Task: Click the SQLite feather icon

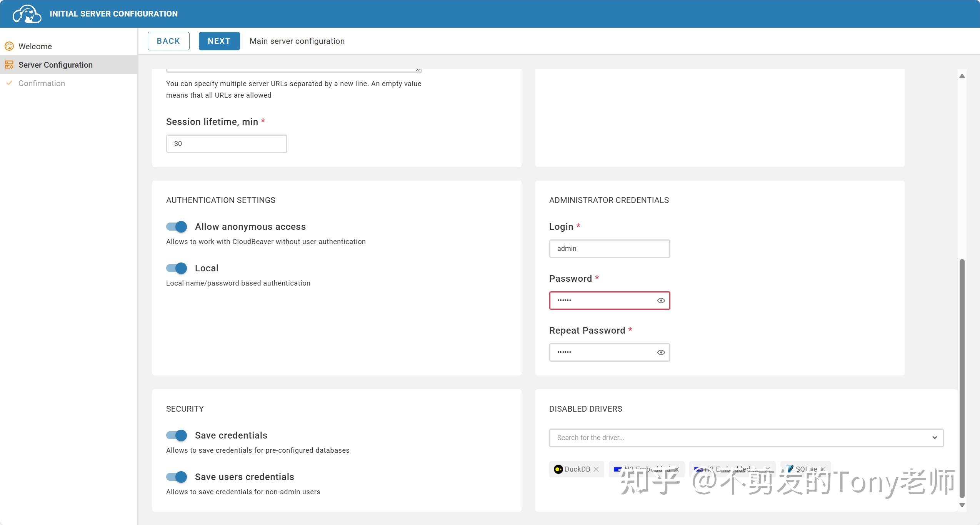Action: pos(790,469)
